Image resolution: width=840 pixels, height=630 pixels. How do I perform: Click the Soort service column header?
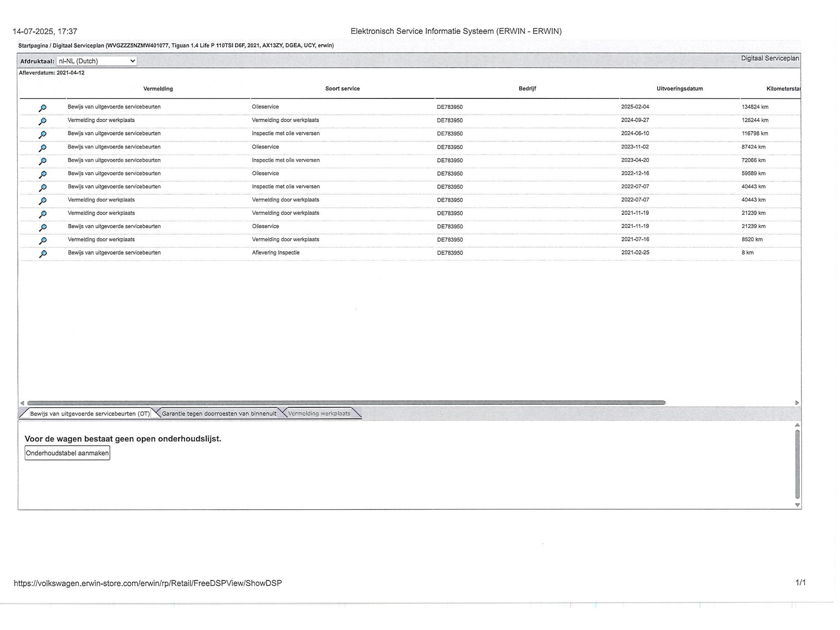click(x=343, y=89)
